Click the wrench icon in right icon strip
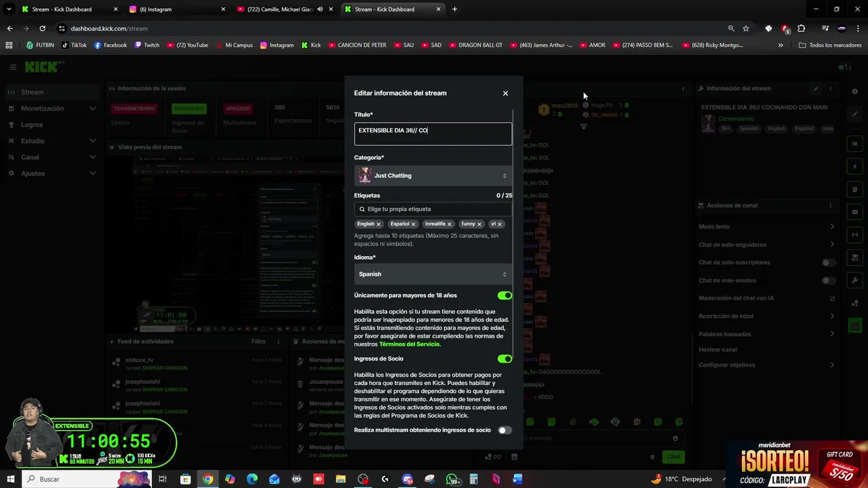This screenshot has height=488, width=868. coord(855,281)
